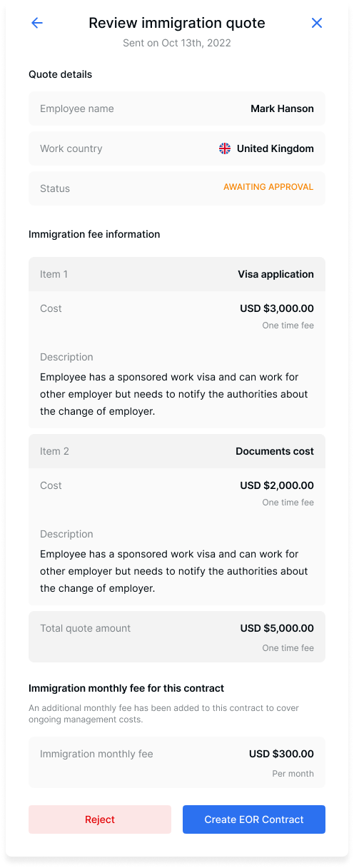Click the Work country row
Image resolution: width=354 pixels, height=868 pixels.
(177, 148)
